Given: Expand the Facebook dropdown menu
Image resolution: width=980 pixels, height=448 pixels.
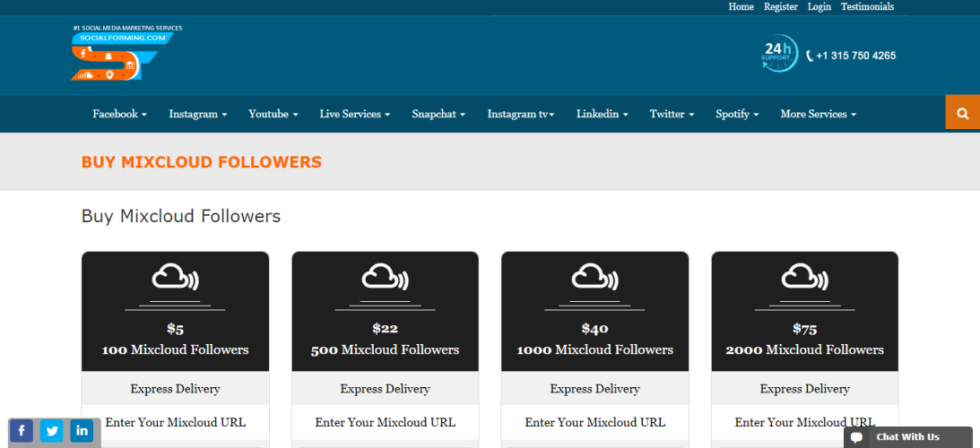Looking at the screenshot, I should (120, 114).
